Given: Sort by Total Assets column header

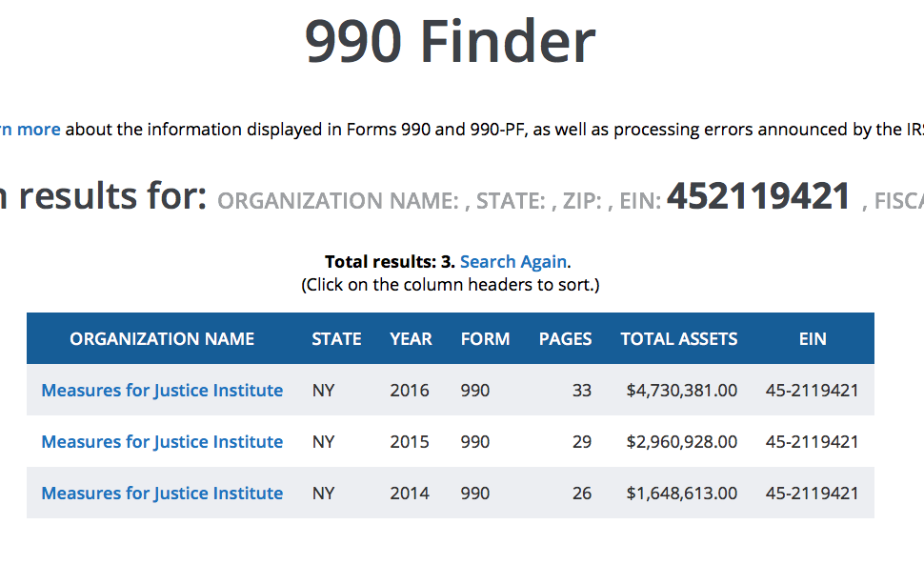Looking at the screenshot, I should [678, 339].
